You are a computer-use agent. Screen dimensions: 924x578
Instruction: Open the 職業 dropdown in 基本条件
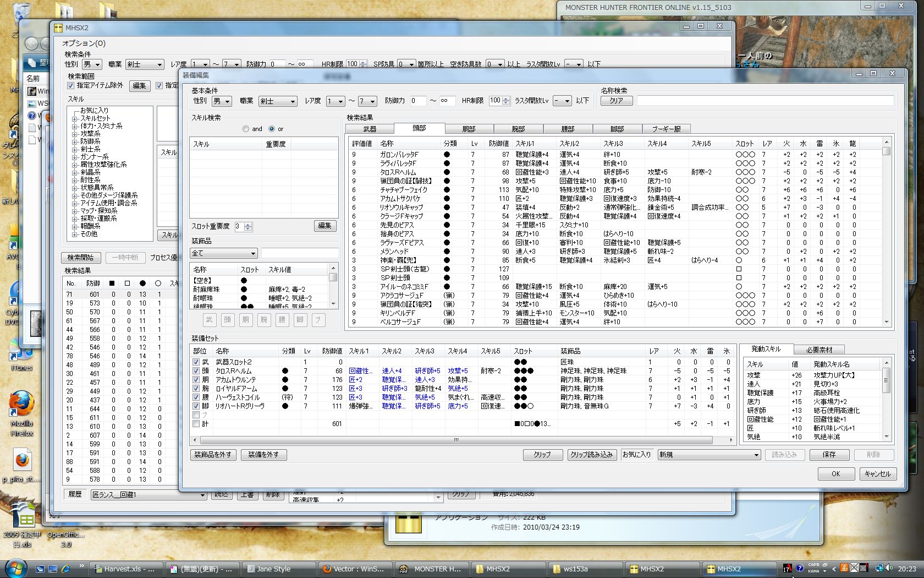278,101
